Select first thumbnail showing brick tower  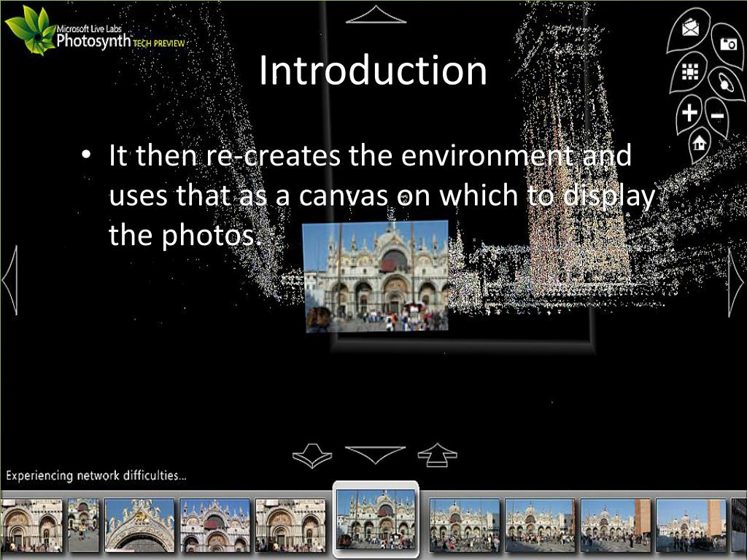616,525
